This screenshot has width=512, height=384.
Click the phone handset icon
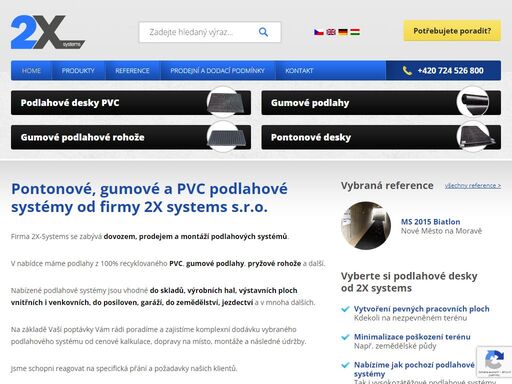pyautogui.click(x=407, y=71)
